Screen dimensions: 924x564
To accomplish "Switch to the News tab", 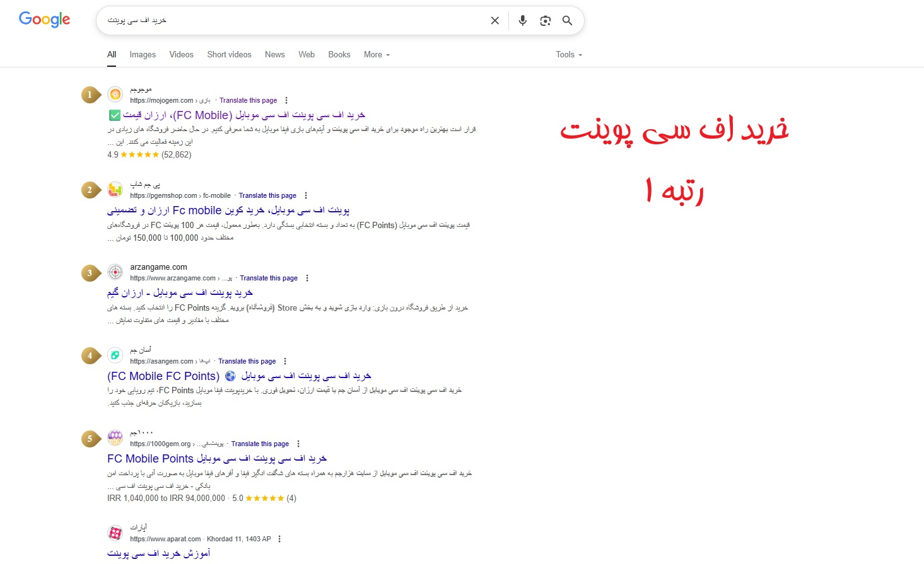I will click(x=275, y=55).
